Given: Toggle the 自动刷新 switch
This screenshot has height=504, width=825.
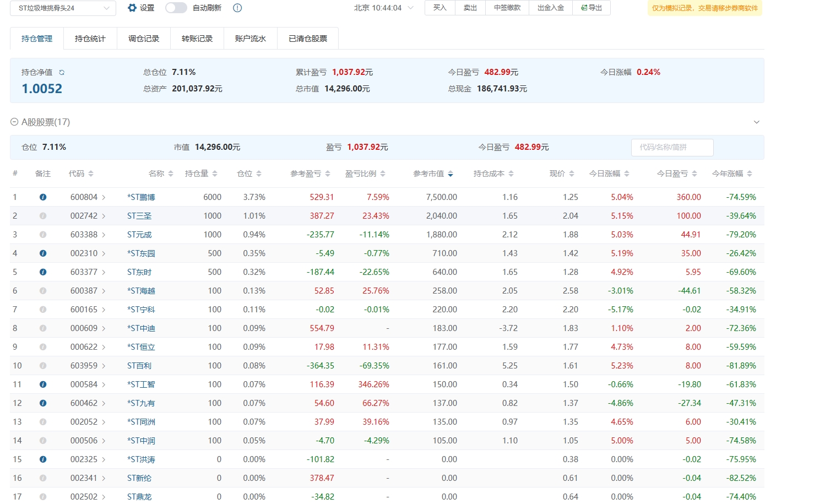Looking at the screenshot, I should pos(176,8).
